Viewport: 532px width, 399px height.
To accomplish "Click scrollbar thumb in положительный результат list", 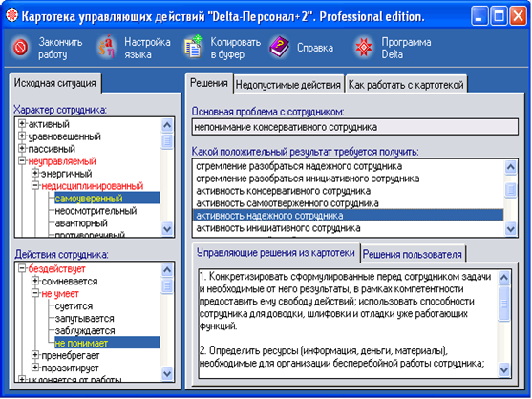I will (x=511, y=190).
